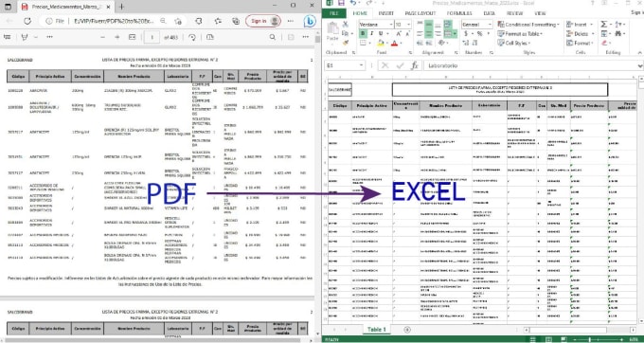The image size is (644, 343).
Task: Open the PDF table of contents icon
Action: (x=7, y=37)
